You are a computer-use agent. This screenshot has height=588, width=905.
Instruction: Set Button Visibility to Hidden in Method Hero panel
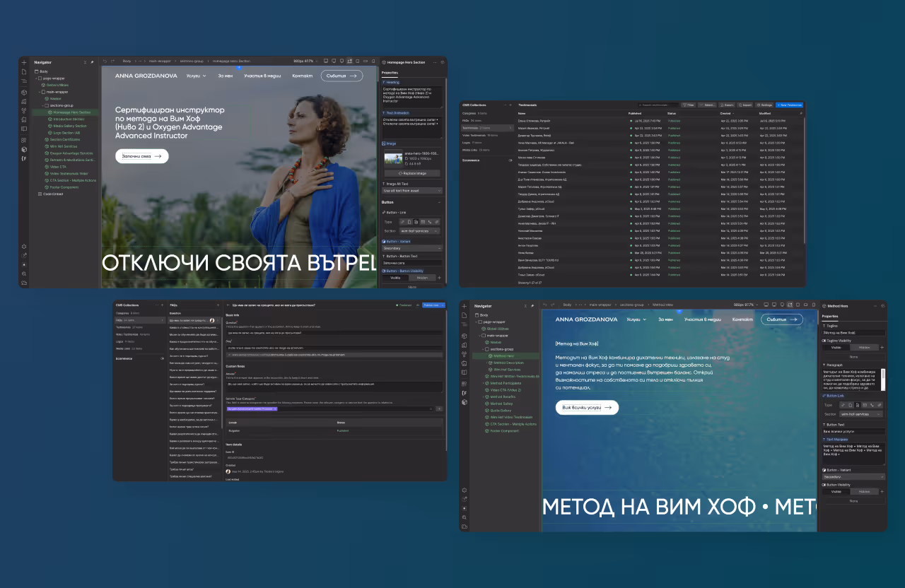pyautogui.click(x=864, y=492)
